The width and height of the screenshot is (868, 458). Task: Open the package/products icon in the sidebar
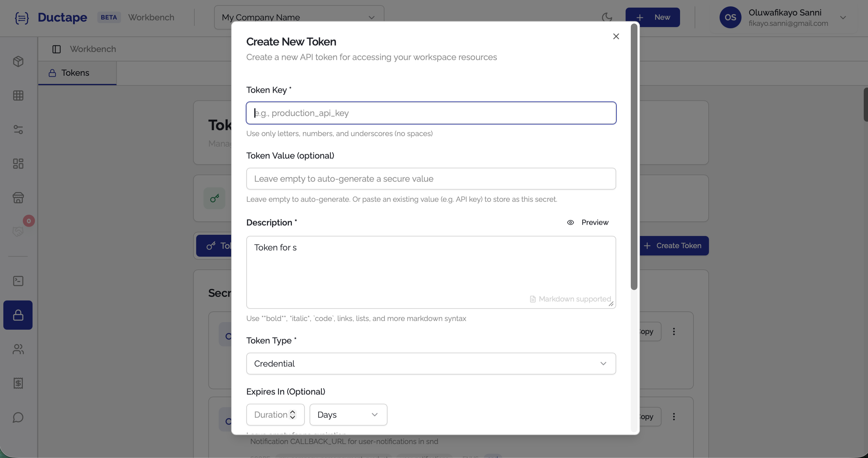coord(18,61)
